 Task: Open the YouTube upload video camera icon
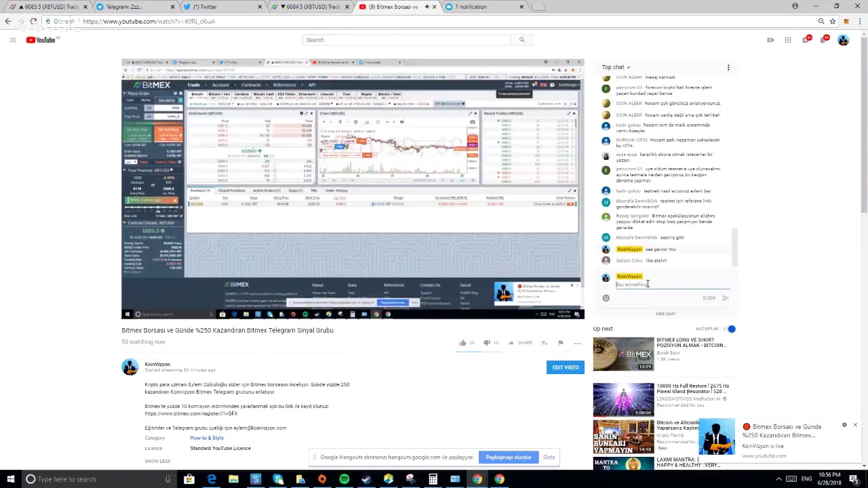tap(770, 40)
